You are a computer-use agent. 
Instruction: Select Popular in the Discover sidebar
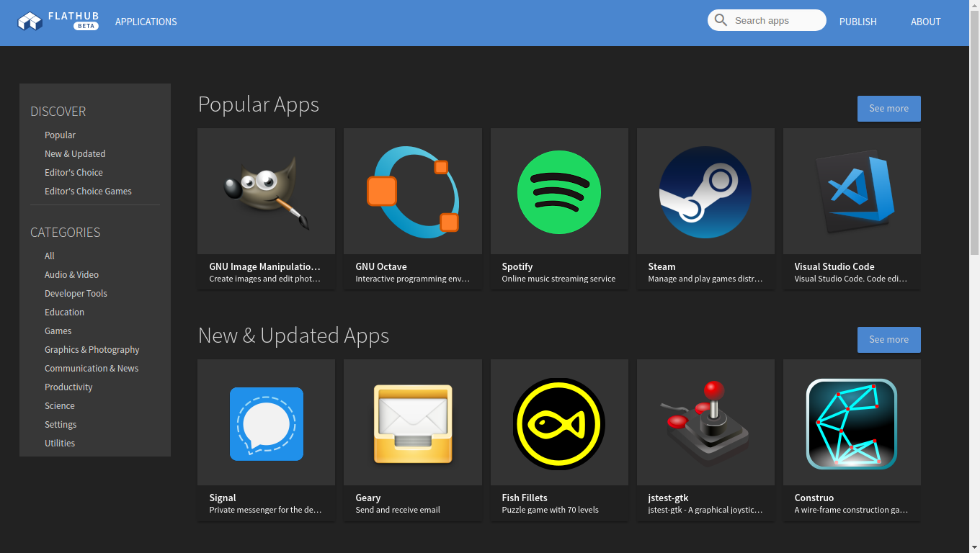60,135
